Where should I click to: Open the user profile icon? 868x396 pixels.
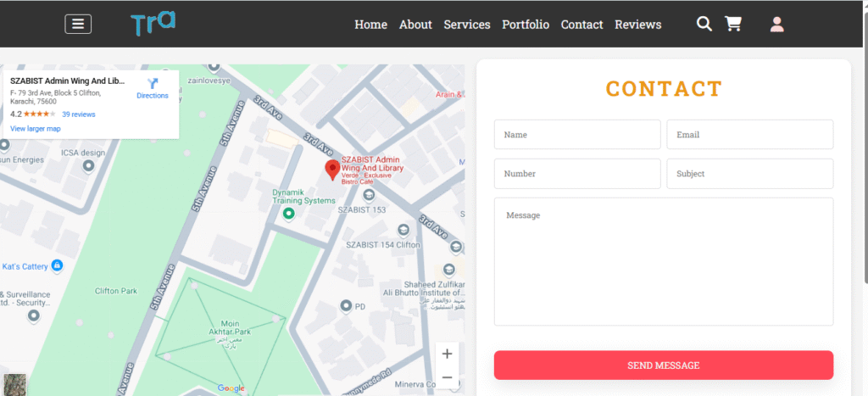pos(777,25)
